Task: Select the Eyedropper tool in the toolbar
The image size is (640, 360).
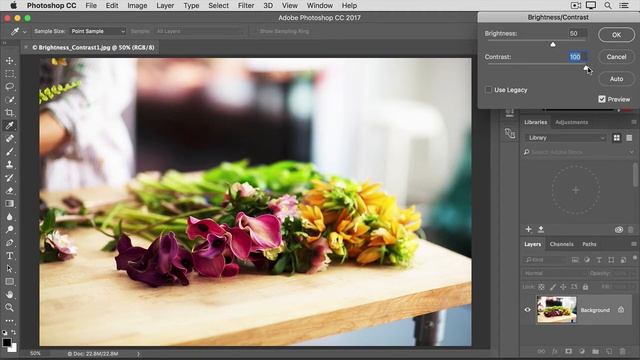Action: coord(9,126)
